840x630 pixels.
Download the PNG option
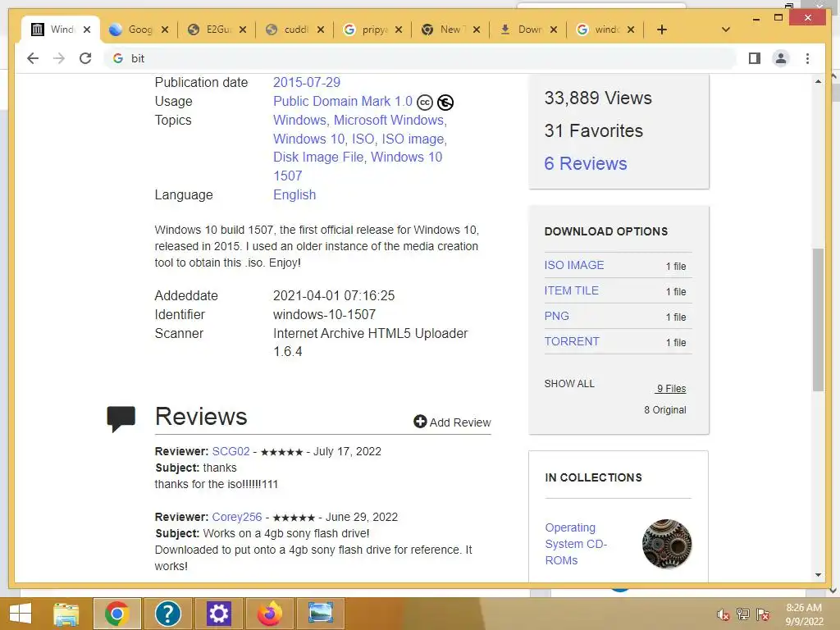coord(557,316)
